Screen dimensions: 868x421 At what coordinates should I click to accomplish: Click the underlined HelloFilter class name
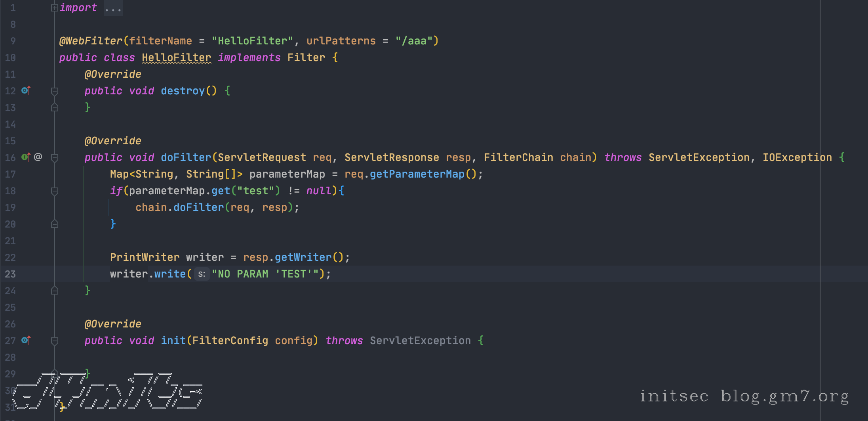tap(176, 58)
